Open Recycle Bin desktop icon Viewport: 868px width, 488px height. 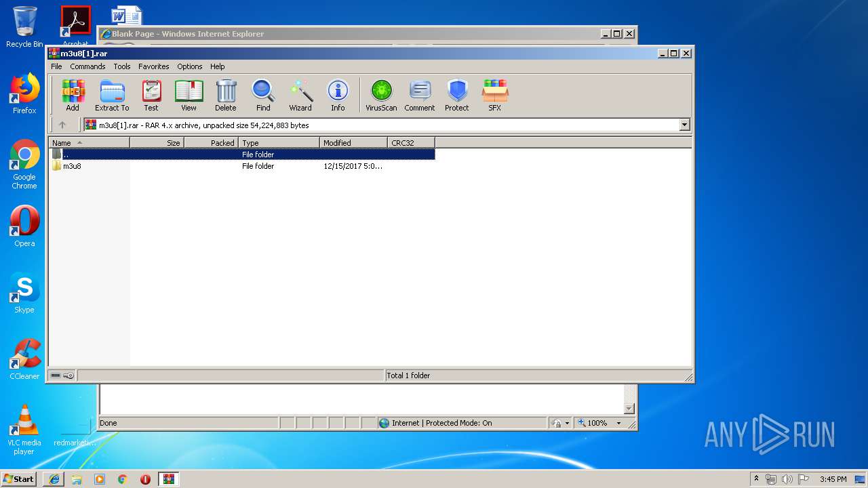tap(24, 27)
